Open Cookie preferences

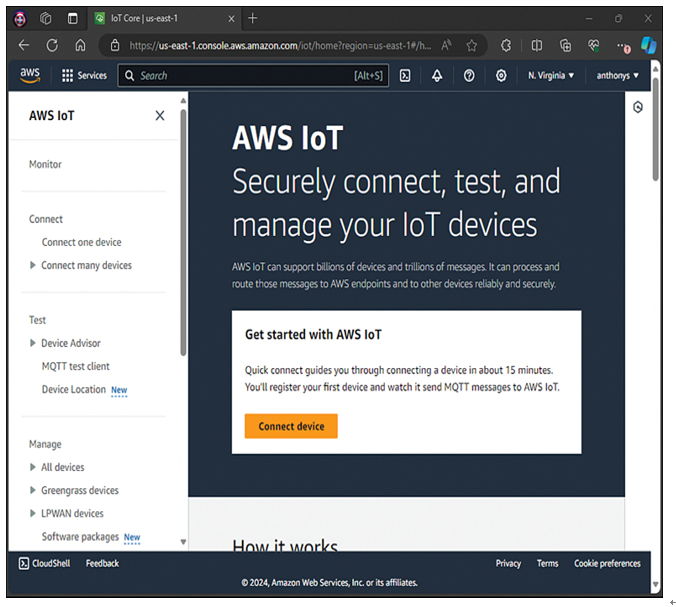coord(607,563)
